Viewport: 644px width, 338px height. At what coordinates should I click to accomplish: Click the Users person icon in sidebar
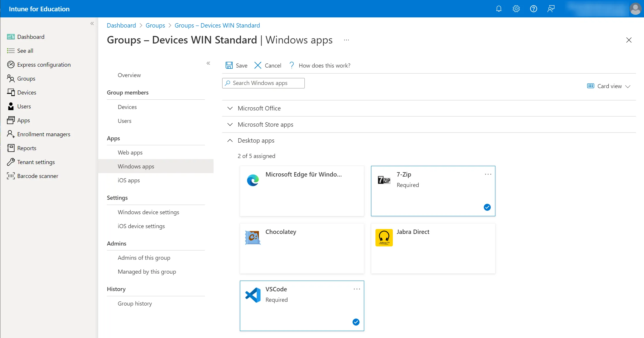point(11,106)
